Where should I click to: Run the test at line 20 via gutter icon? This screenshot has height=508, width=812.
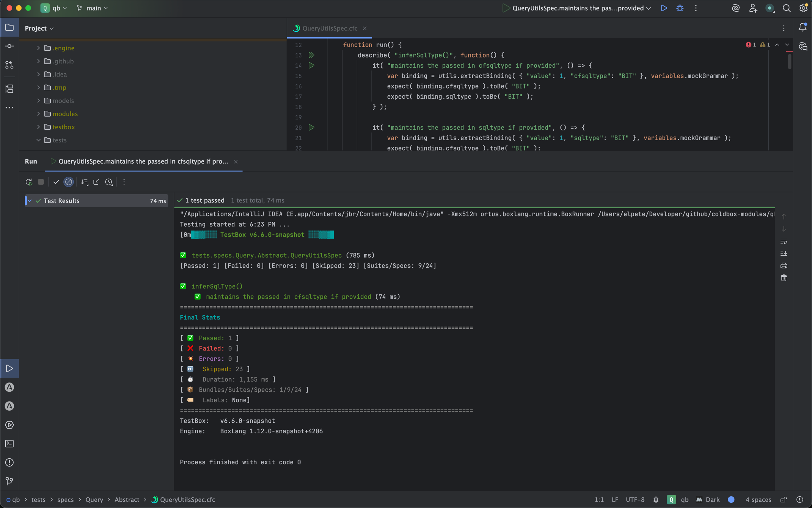point(311,128)
